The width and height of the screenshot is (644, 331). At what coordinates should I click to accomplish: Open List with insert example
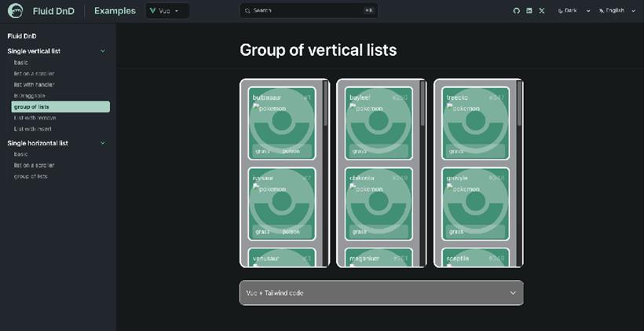coord(33,129)
